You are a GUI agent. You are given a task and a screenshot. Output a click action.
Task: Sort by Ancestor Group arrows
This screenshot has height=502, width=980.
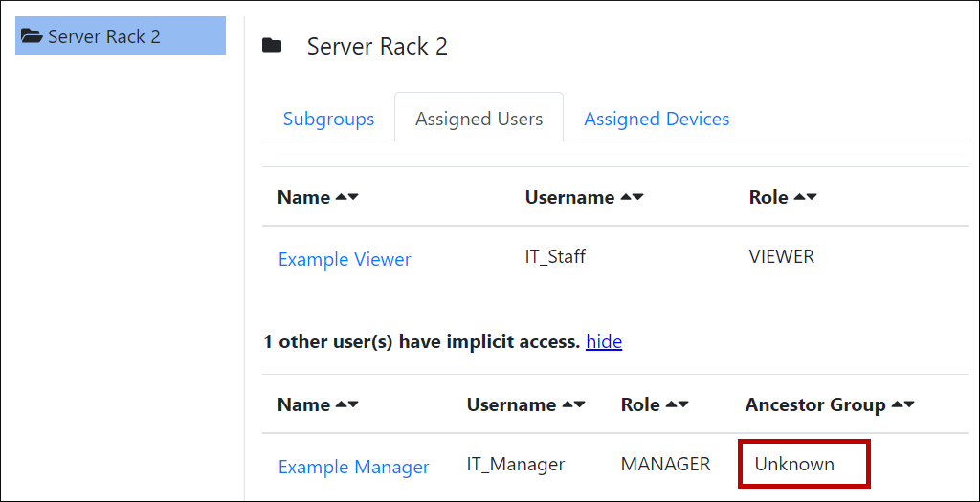(x=902, y=405)
